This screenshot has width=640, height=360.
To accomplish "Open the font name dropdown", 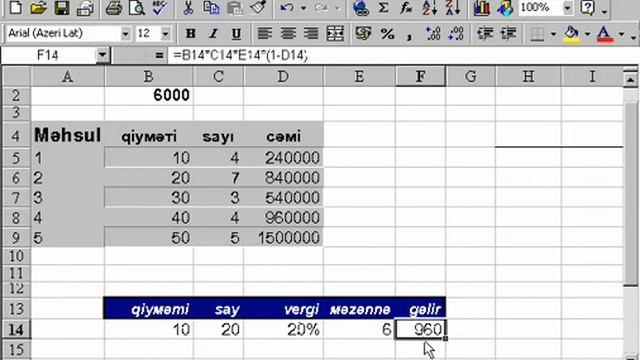I will [125, 33].
